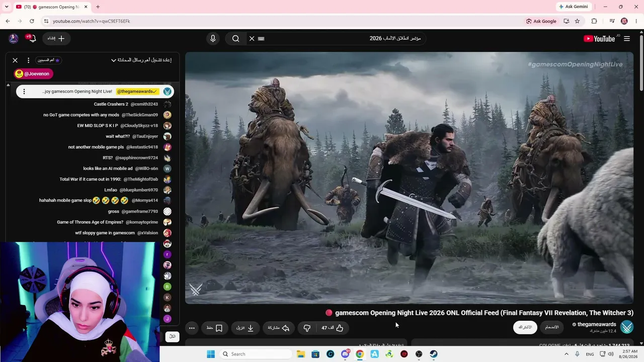Click the "looks like an AI mobile ad" message
This screenshot has width=644, height=362.
click(108, 168)
